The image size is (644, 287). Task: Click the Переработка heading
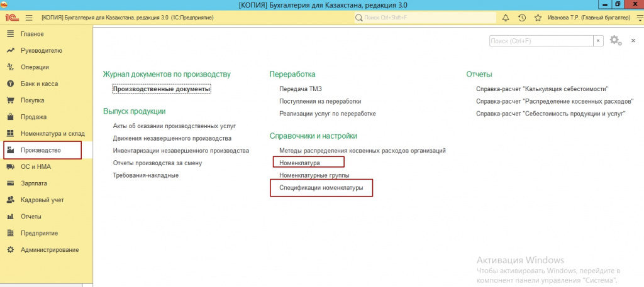(x=292, y=74)
